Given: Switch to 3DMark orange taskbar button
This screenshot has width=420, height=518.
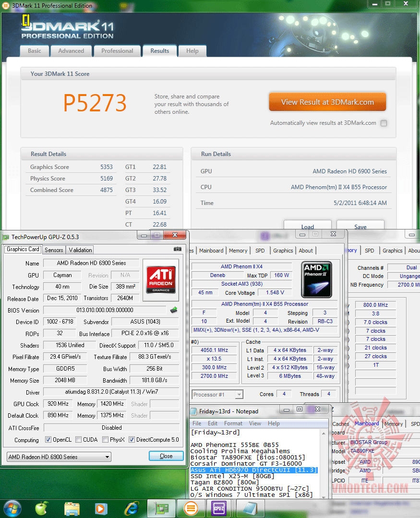Looking at the screenshot, I should tap(191, 508).
